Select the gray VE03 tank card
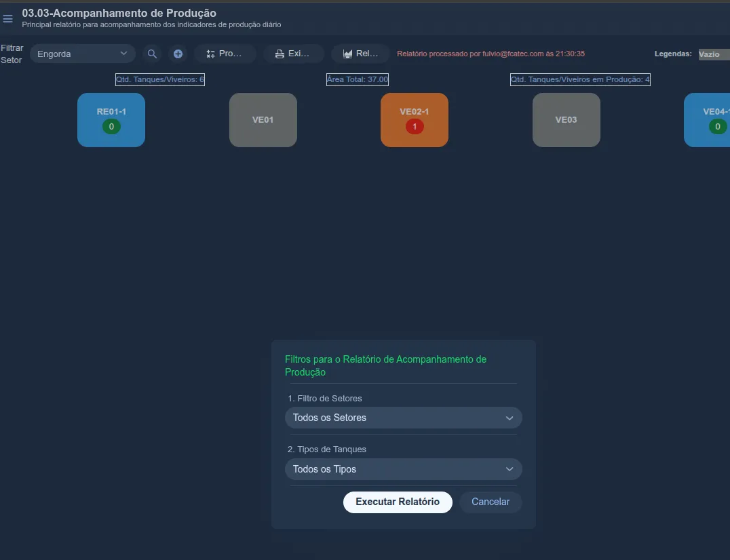730x560 pixels. click(x=566, y=120)
